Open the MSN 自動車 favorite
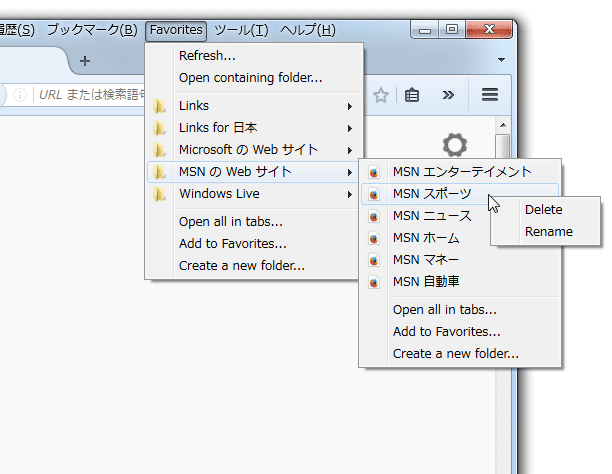Screen dimensions: 612x474 (460, 282)
